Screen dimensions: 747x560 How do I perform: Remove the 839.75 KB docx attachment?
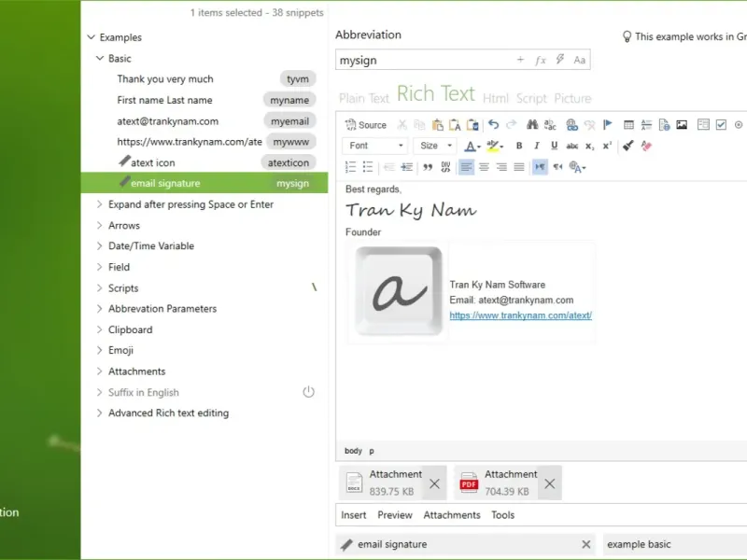coord(434,483)
